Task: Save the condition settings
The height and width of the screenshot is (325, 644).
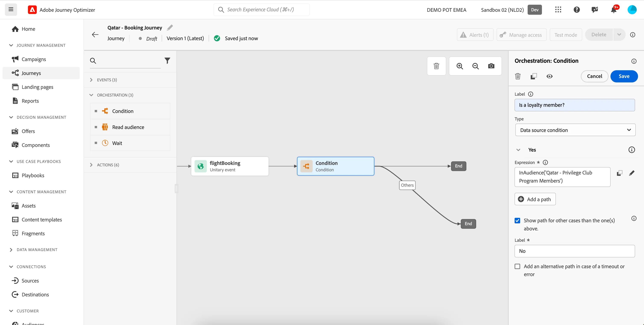Action: tap(624, 76)
